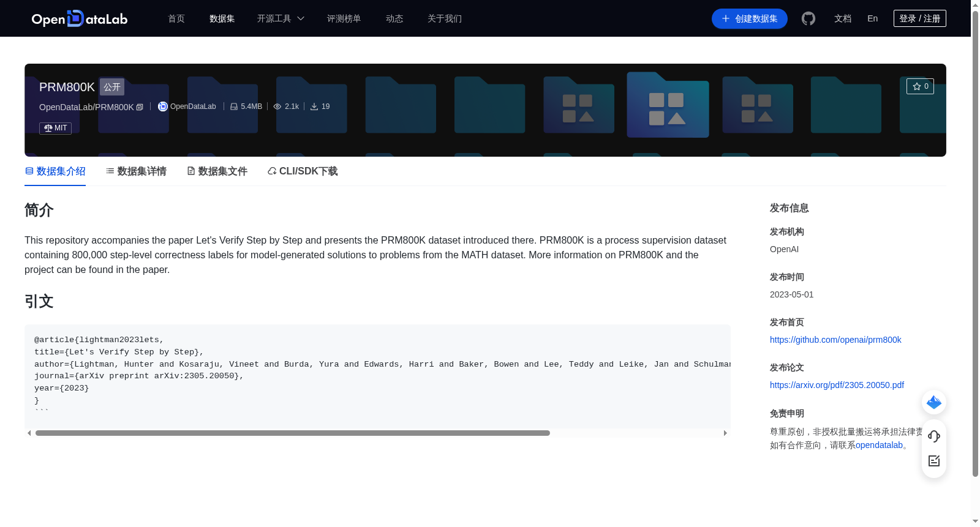Select the 数据集介绍 tab
Image resolution: width=980 pixels, height=527 pixels.
click(55, 171)
